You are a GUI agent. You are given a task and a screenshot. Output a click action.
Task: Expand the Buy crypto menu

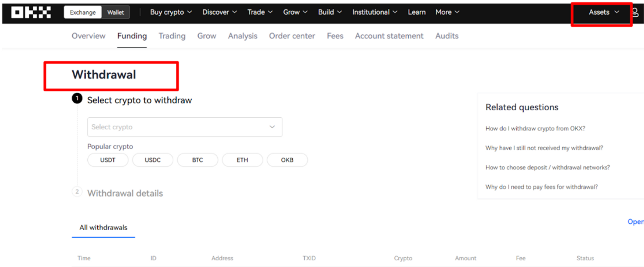click(171, 12)
